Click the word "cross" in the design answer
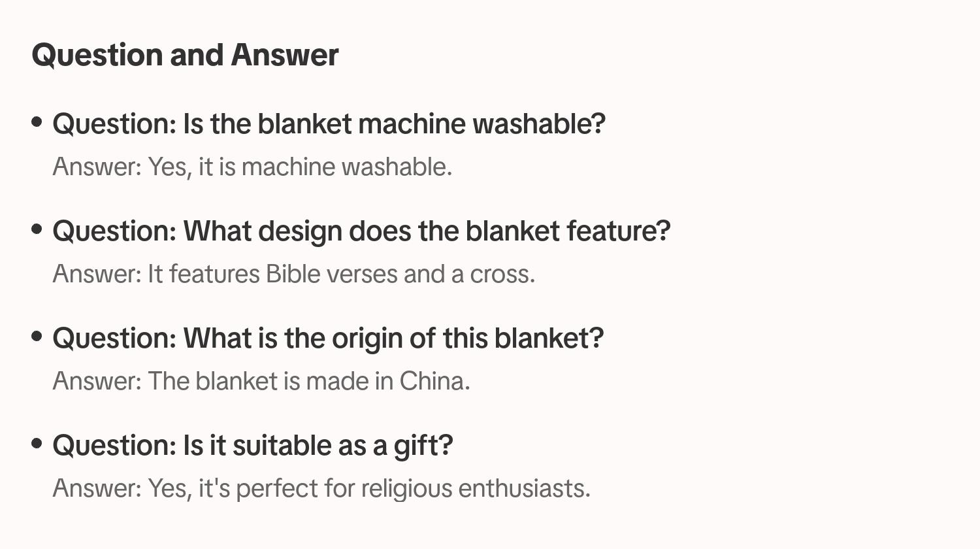This screenshot has width=980, height=549. click(502, 274)
